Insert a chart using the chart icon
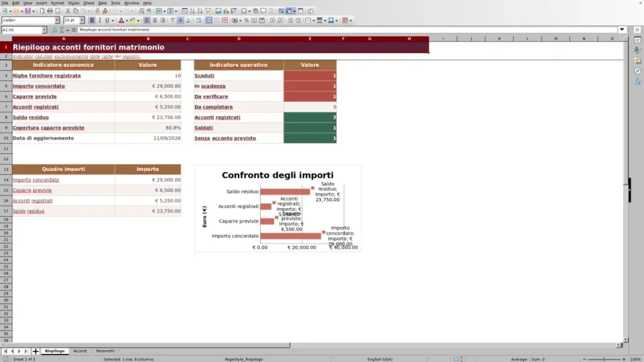 (x=226, y=11)
